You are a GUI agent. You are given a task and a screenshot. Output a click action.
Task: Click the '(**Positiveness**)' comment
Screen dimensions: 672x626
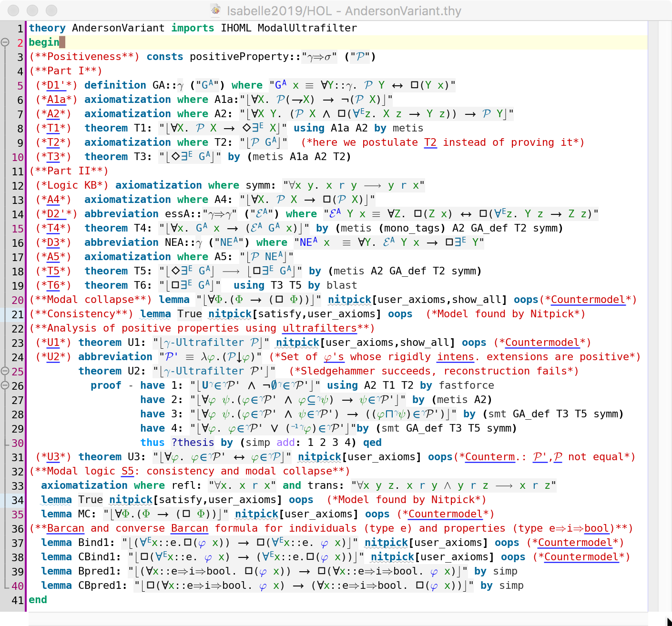[84, 57]
